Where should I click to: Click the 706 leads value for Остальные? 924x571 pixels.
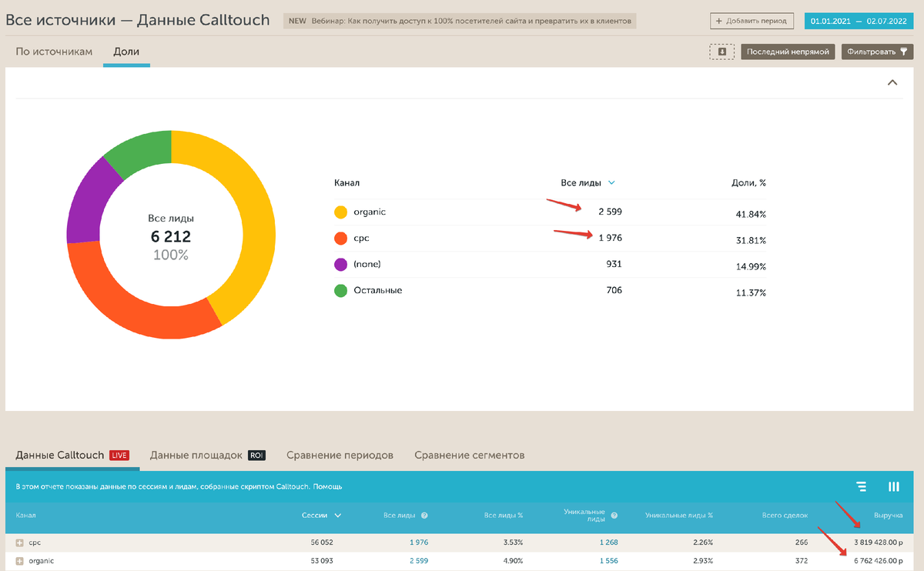614,290
